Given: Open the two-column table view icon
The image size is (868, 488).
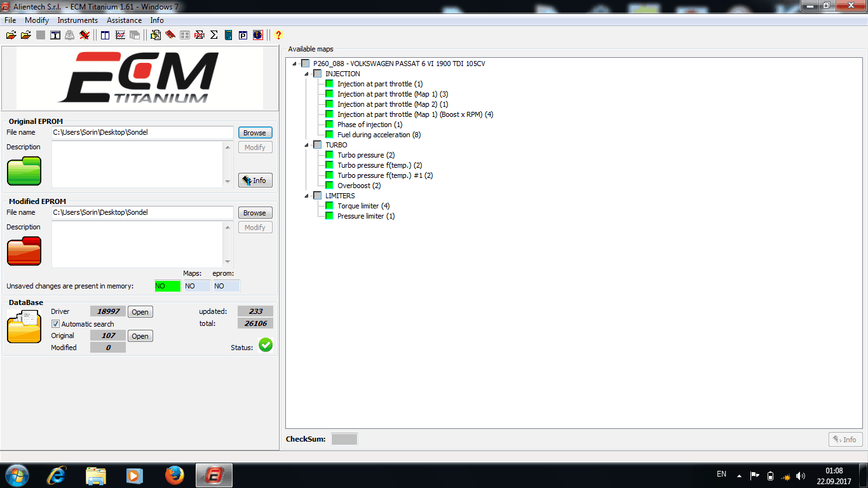Looking at the screenshot, I should click(105, 35).
